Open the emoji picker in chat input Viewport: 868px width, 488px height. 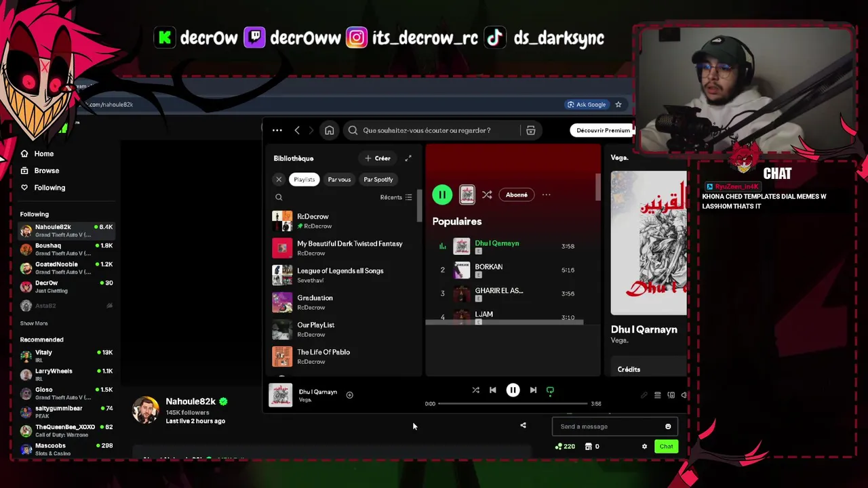point(668,426)
